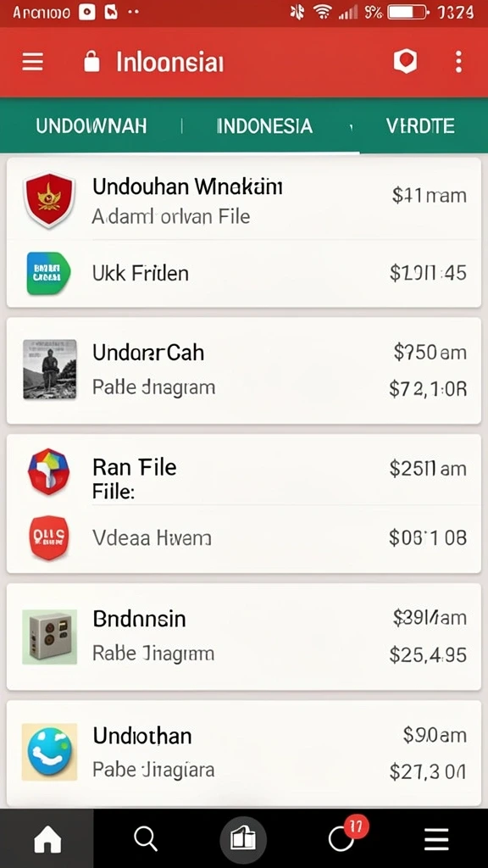Screen dimensions: 488x868
Task: Open the UndorrCah photo thumbnail
Action: coord(50,370)
